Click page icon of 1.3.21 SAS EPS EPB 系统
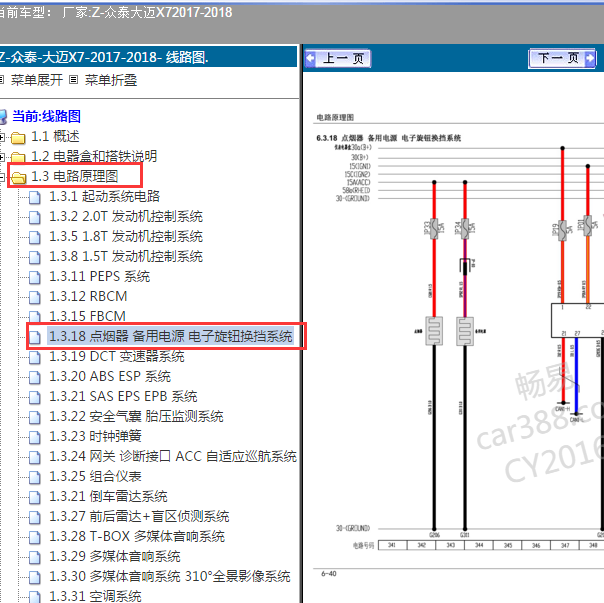 coord(35,397)
